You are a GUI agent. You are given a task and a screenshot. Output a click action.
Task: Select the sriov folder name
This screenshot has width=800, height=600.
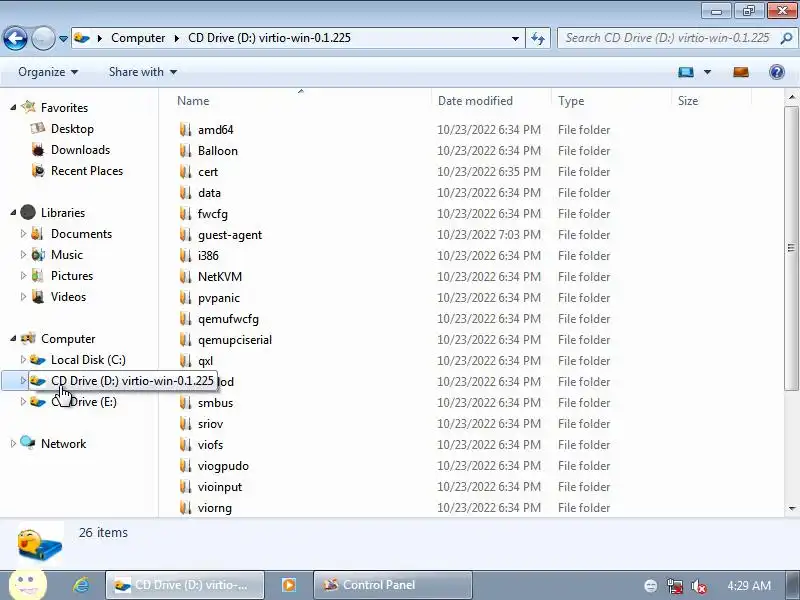210,423
